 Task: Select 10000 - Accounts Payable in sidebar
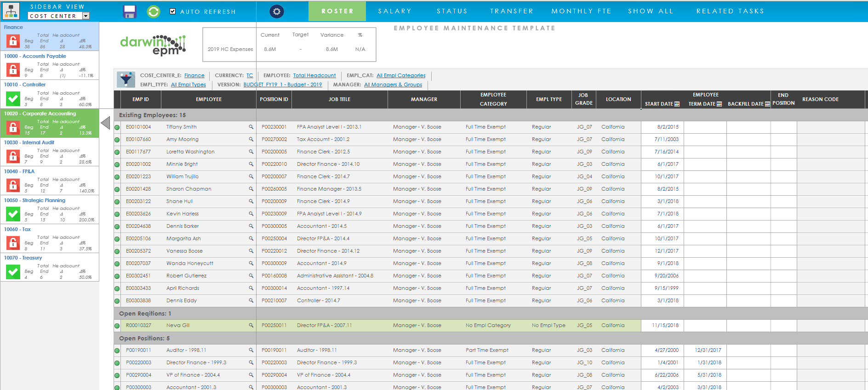(x=35, y=56)
